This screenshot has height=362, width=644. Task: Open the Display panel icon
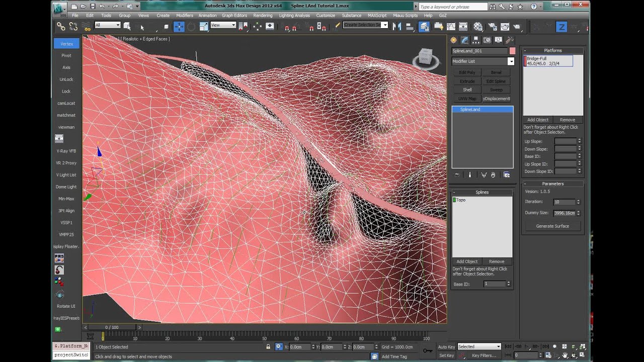498,40
